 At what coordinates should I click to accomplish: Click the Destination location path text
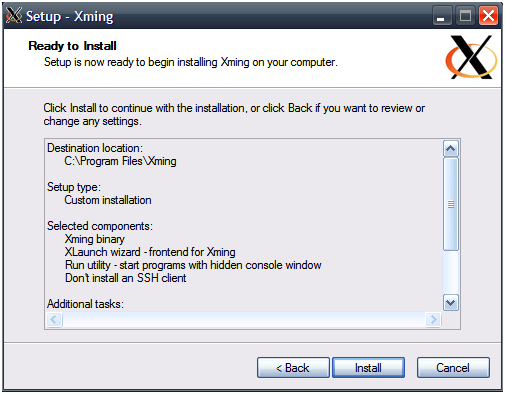120,161
